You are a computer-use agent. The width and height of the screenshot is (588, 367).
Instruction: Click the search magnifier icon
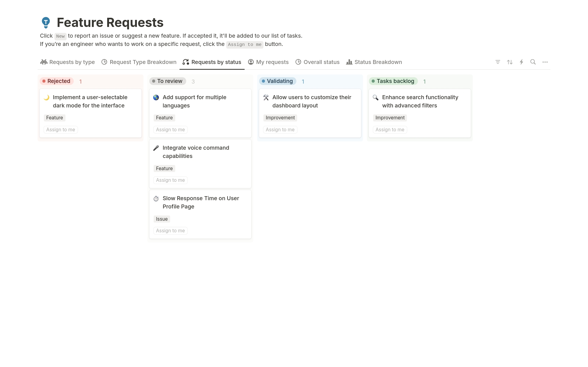pyautogui.click(x=533, y=62)
